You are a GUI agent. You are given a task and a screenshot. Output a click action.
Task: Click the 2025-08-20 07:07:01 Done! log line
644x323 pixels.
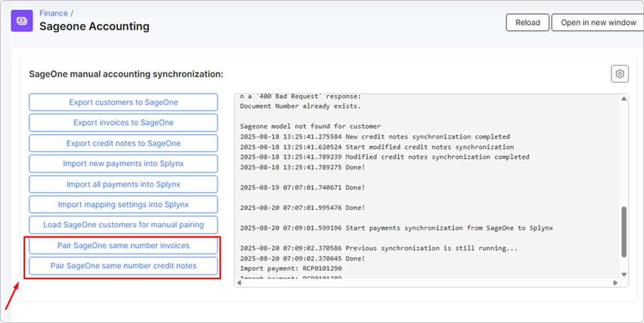click(303, 208)
